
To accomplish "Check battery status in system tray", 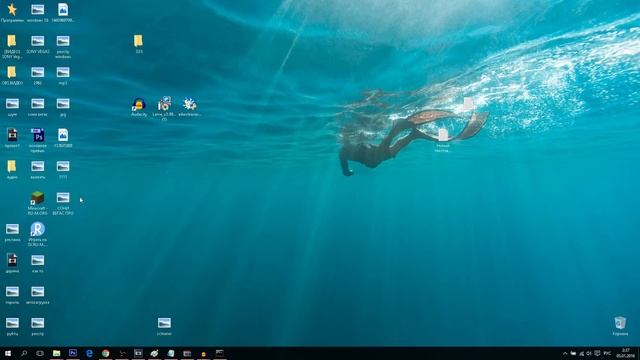I will pyautogui.click(x=573, y=353).
